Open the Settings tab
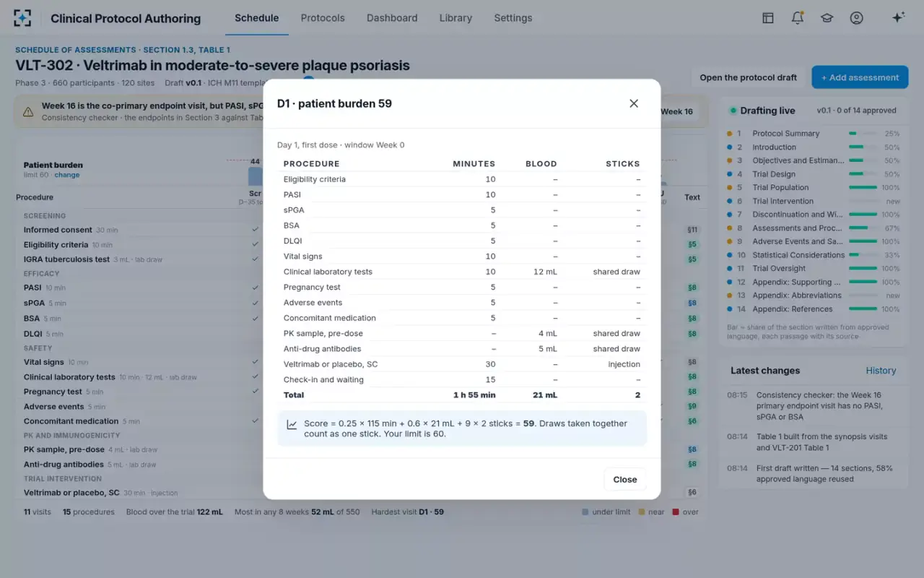 pyautogui.click(x=513, y=18)
